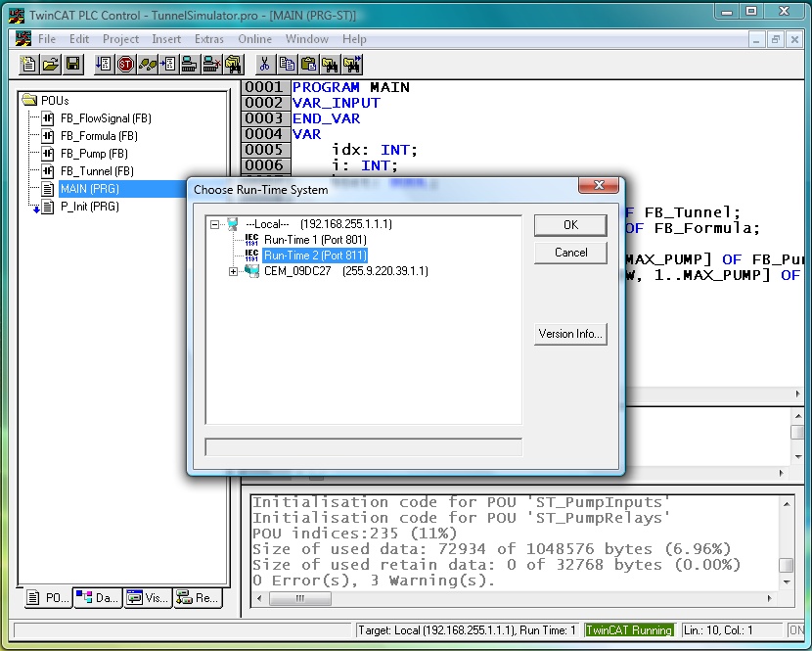The image size is (812, 651).
Task: Click the TwinCAT Running status indicator
Action: point(629,630)
